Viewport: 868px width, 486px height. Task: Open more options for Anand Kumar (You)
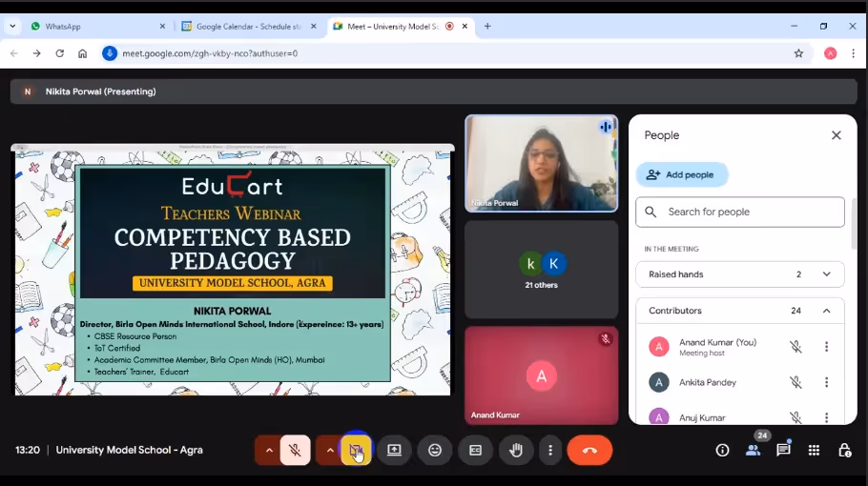pos(826,347)
